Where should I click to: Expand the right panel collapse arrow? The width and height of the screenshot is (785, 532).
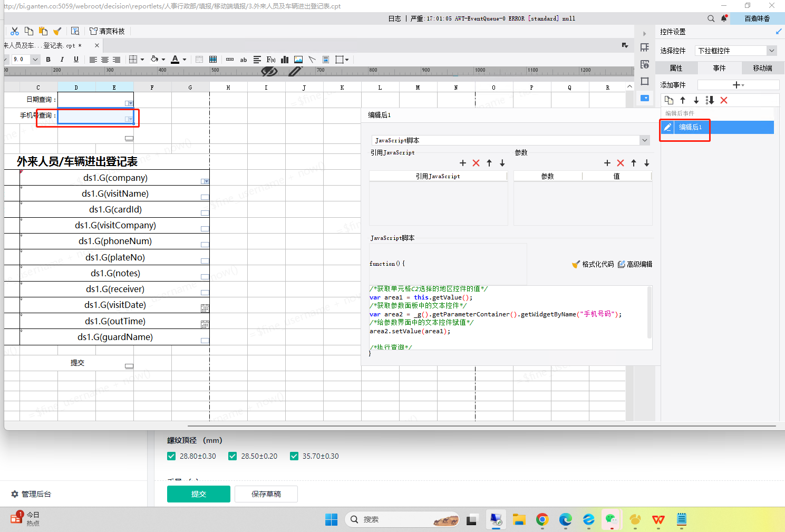click(644, 34)
